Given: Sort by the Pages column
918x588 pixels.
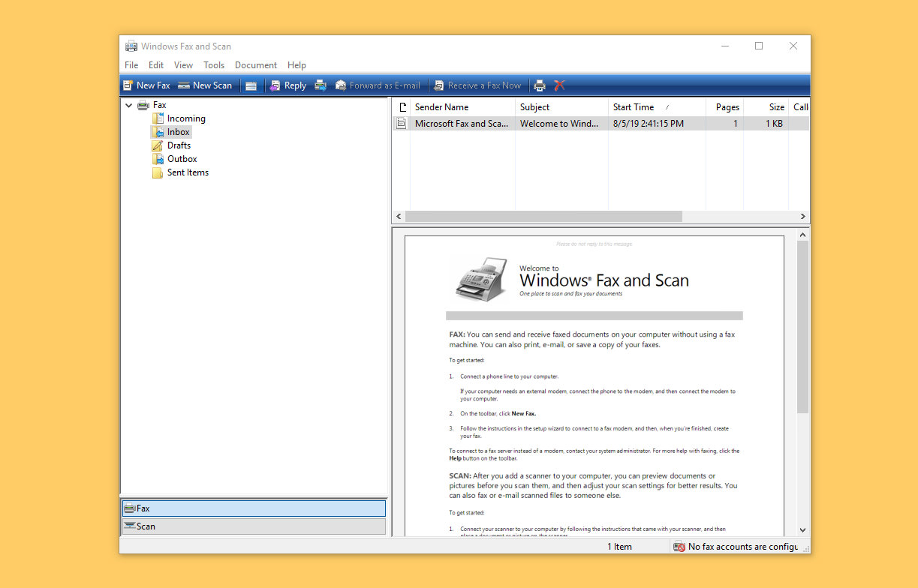Looking at the screenshot, I should click(x=725, y=107).
